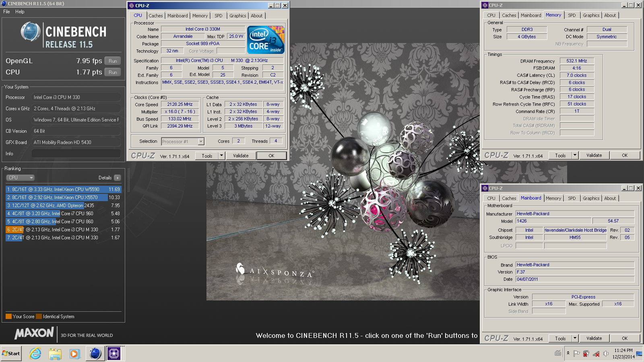Viewport: 644px width, 362px height.
Task: Open the Help menu in Cinebench
Action: click(20, 12)
